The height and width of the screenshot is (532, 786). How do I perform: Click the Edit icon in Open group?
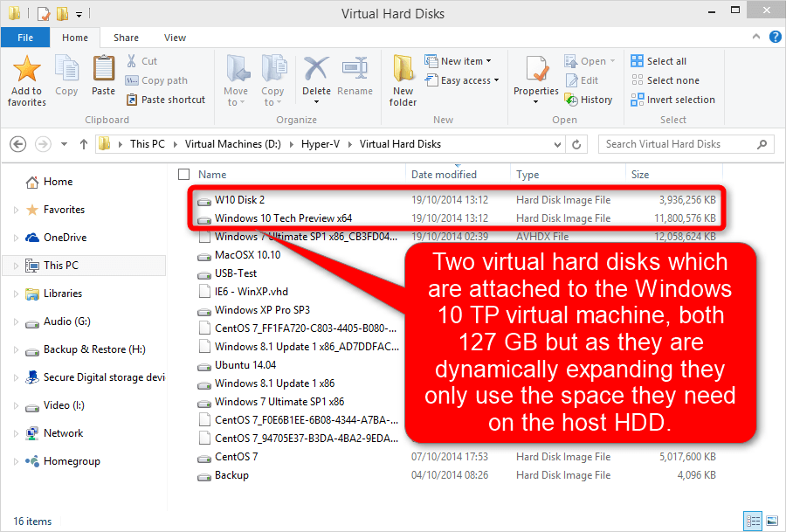[x=572, y=80]
